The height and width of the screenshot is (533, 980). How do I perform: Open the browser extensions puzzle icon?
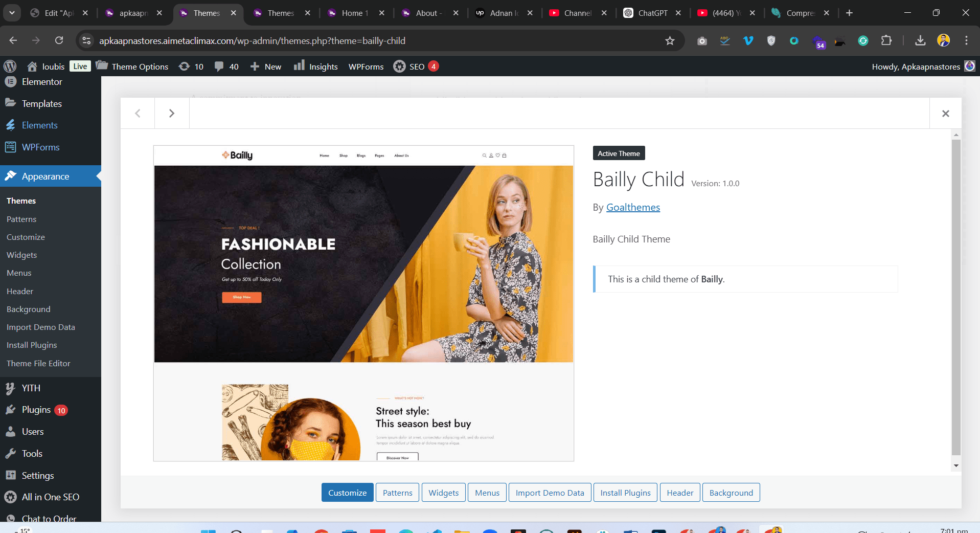coord(886,40)
